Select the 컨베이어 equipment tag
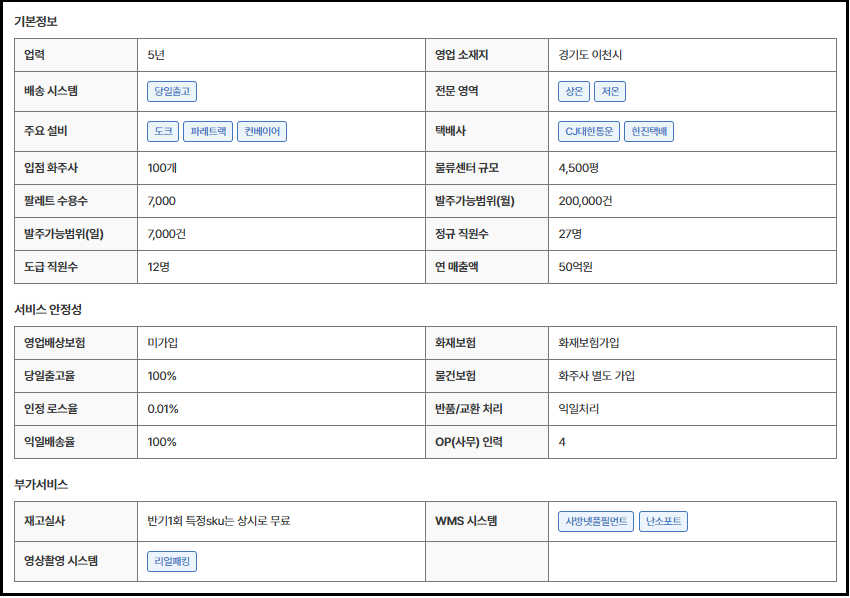The width and height of the screenshot is (850, 598). click(262, 132)
